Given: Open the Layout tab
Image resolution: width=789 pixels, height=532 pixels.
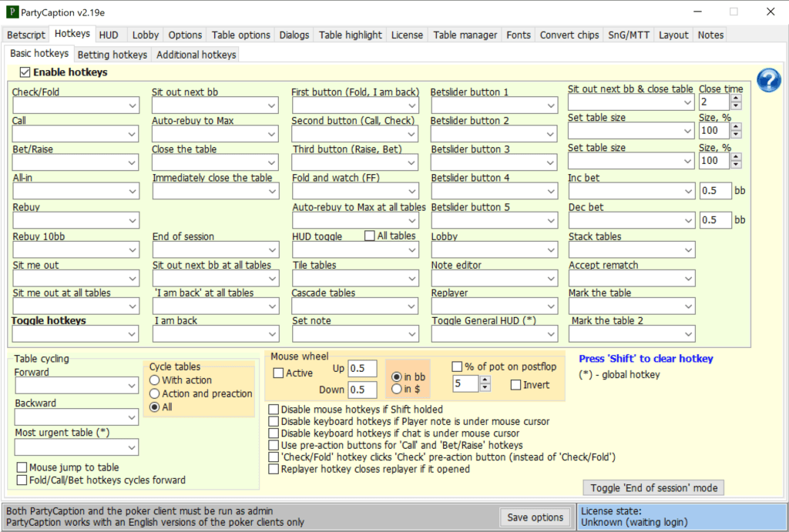Looking at the screenshot, I should 673,35.
